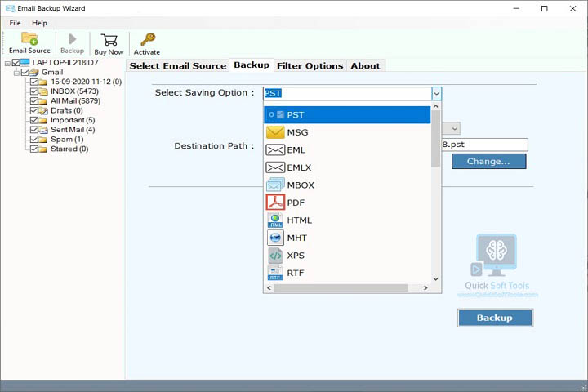Click the horizontal scrollbar right arrow

click(x=425, y=287)
